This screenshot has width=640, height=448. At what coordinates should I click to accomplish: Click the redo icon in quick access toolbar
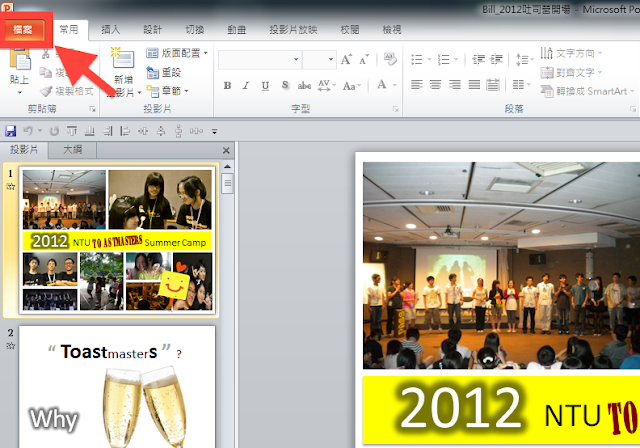[x=54, y=131]
